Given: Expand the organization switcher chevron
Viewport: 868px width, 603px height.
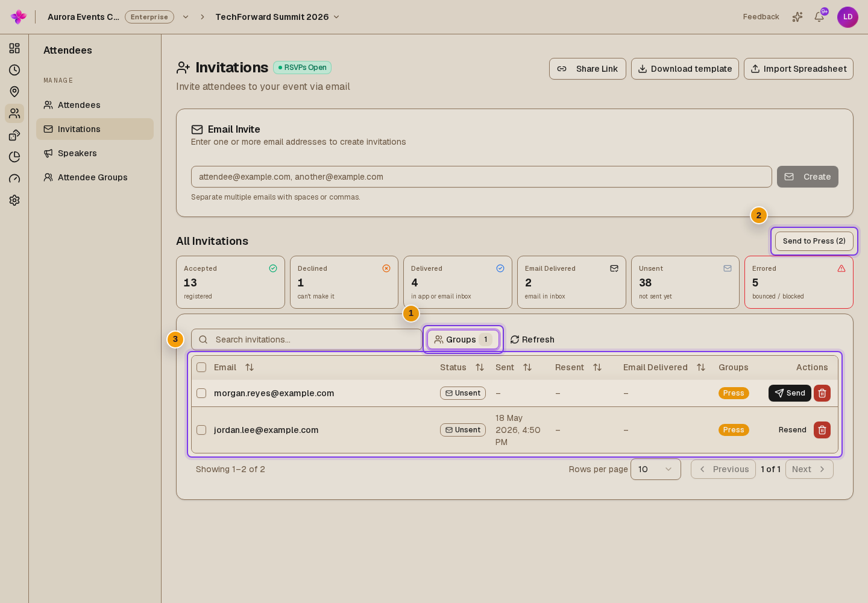Looking at the screenshot, I should (x=186, y=17).
